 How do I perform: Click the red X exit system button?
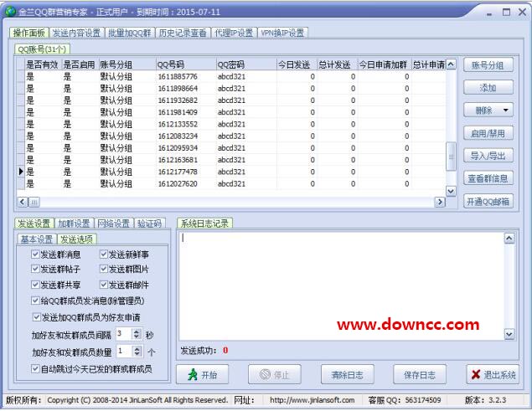[x=493, y=374]
